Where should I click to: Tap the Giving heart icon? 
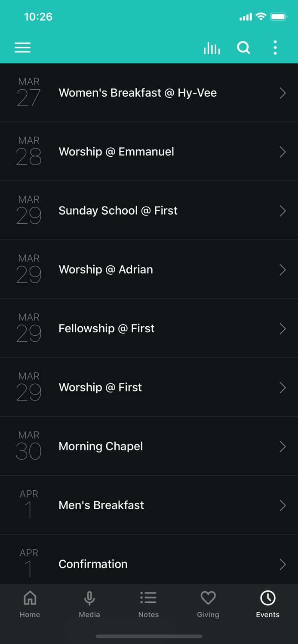pyautogui.click(x=208, y=597)
